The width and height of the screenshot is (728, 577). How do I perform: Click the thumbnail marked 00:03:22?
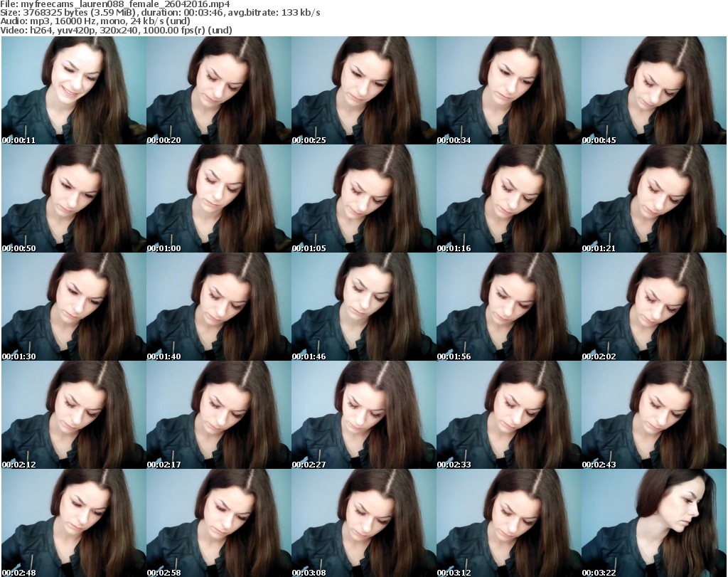[x=654, y=523]
